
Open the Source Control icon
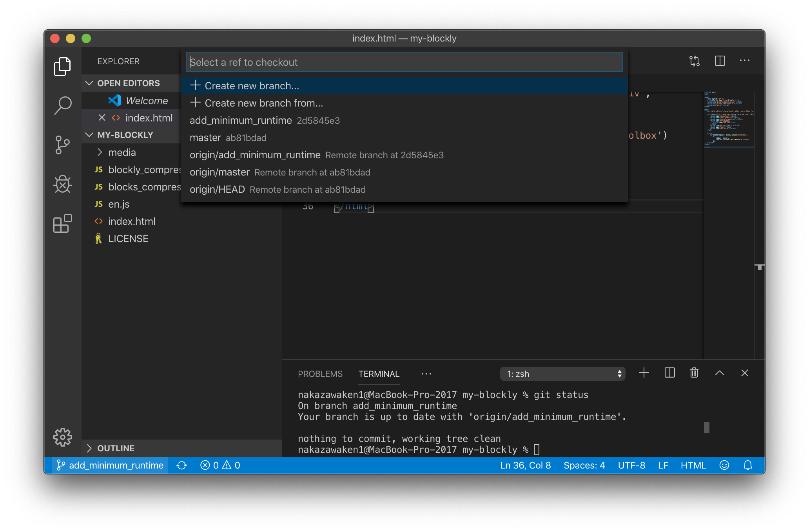[63, 145]
